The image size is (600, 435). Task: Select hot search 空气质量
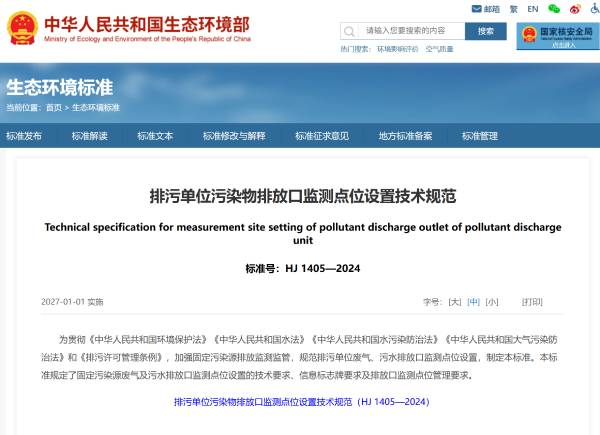pyautogui.click(x=439, y=49)
